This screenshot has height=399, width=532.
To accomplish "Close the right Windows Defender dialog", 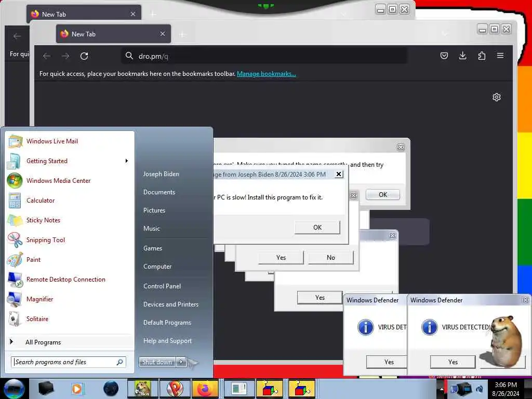I will [x=525, y=300].
